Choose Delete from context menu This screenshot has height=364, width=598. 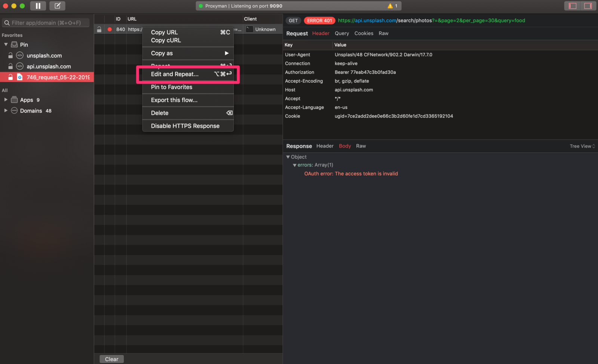pyautogui.click(x=188, y=113)
